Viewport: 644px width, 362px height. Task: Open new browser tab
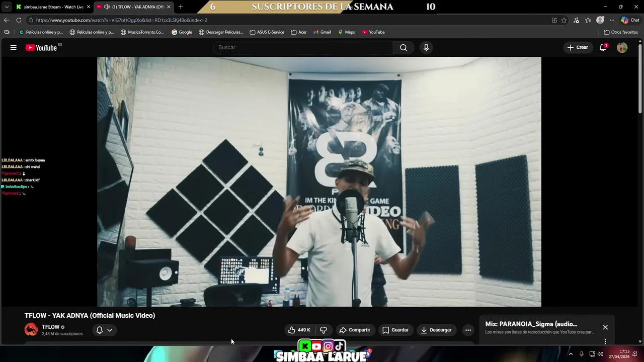[x=181, y=7]
